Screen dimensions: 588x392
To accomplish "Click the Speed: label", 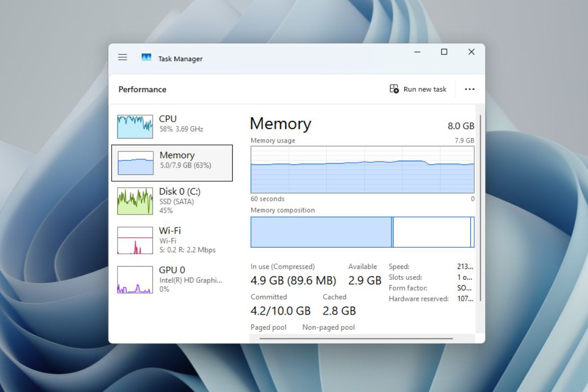I will click(399, 267).
